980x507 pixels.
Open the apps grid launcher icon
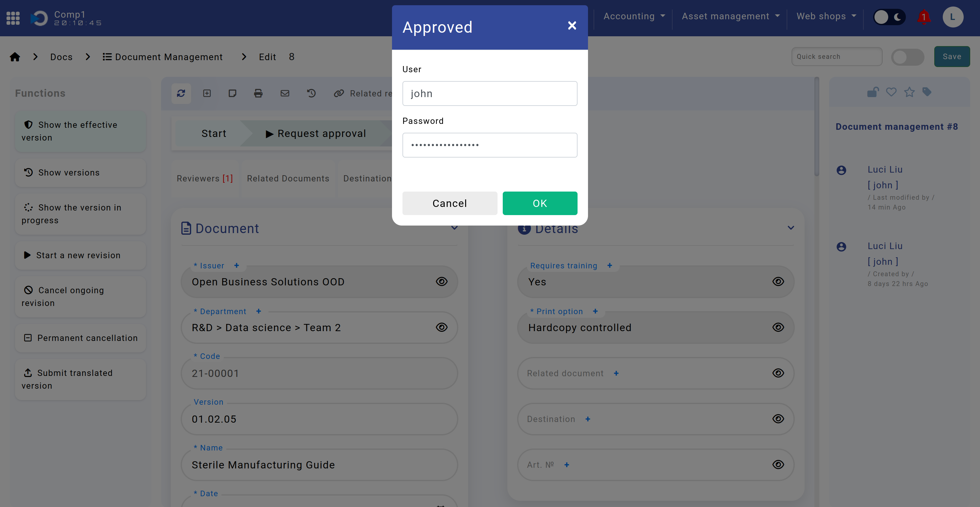coord(13,18)
